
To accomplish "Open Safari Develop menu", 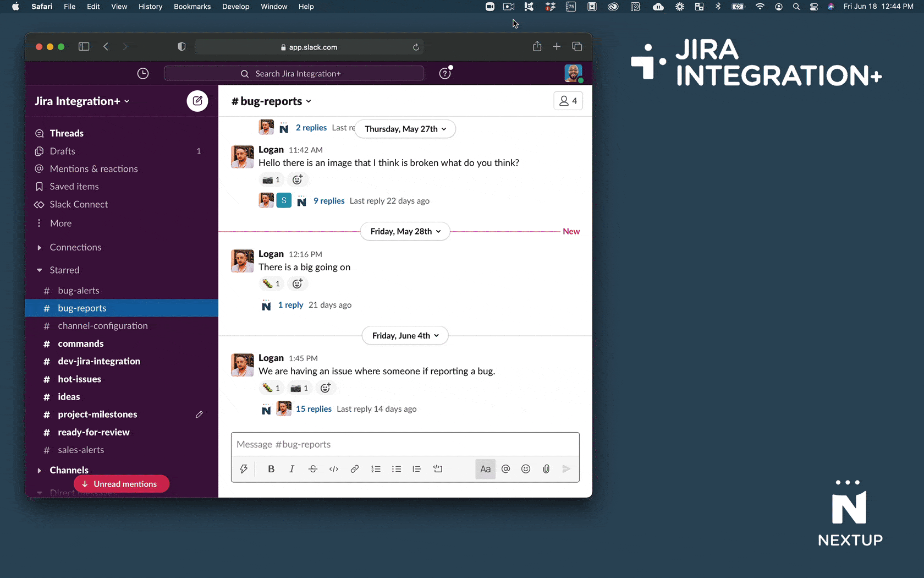I will 235,7.
